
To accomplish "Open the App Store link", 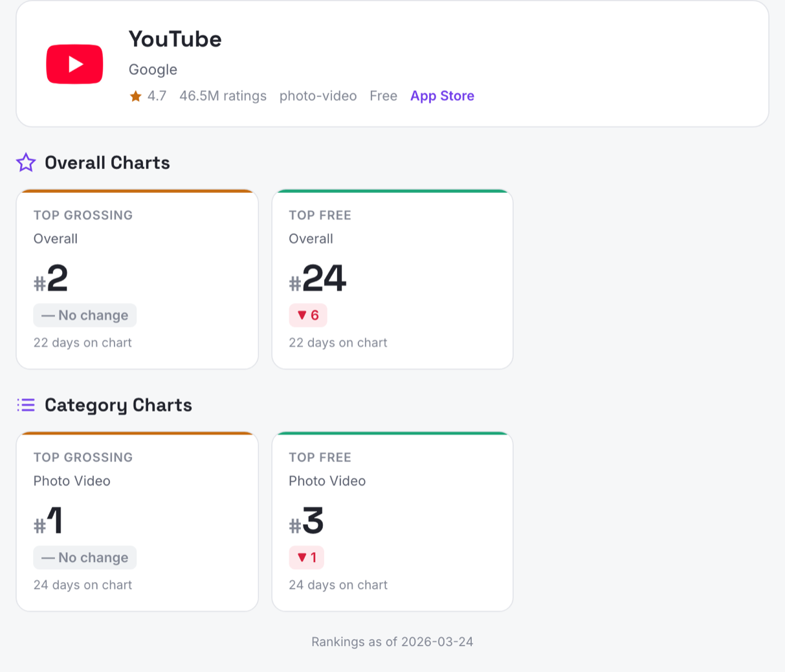I will (x=442, y=96).
